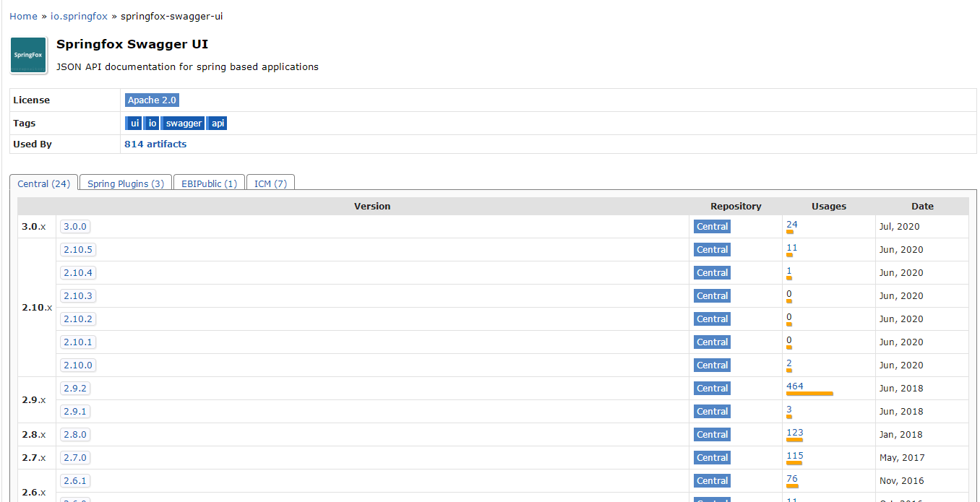This screenshot has height=502, width=980.
Task: Open the 814 artifacts link
Action: 155,144
